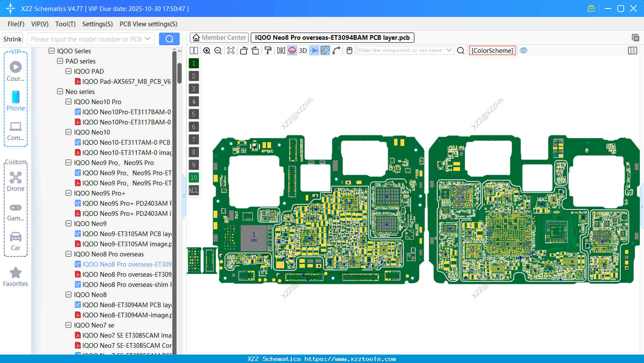This screenshot has height=363, width=644.
Task: Toggle the highlighted measure tool
Action: click(x=324, y=50)
